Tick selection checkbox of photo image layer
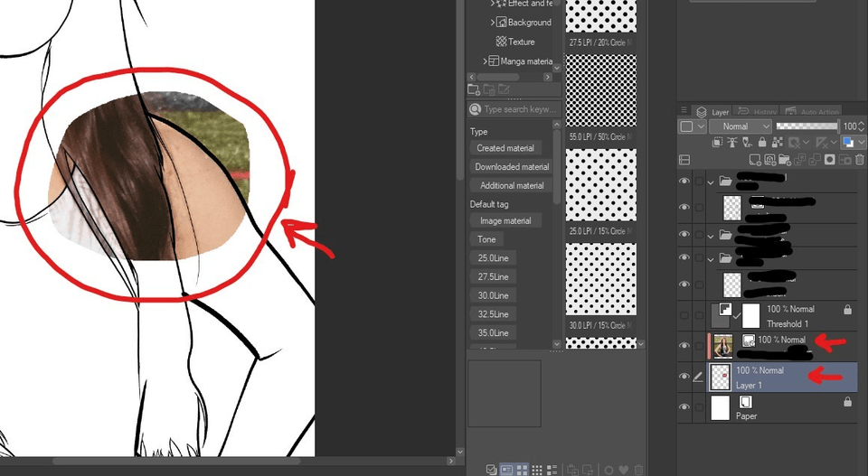The width and height of the screenshot is (868, 476). tap(699, 346)
